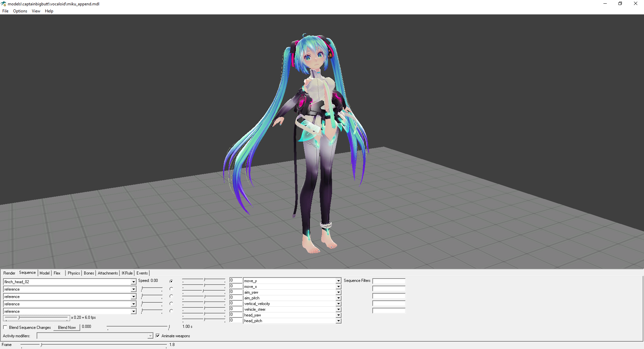This screenshot has height=349, width=644.
Task: Click the Frame slider at the bottom
Action: (x=94, y=345)
